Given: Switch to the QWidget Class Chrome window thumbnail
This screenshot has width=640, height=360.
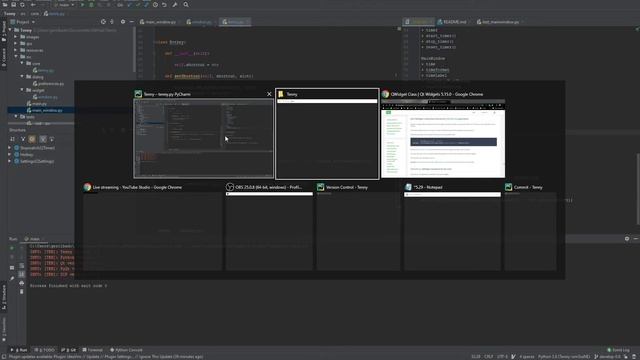Looking at the screenshot, I should tap(443, 138).
